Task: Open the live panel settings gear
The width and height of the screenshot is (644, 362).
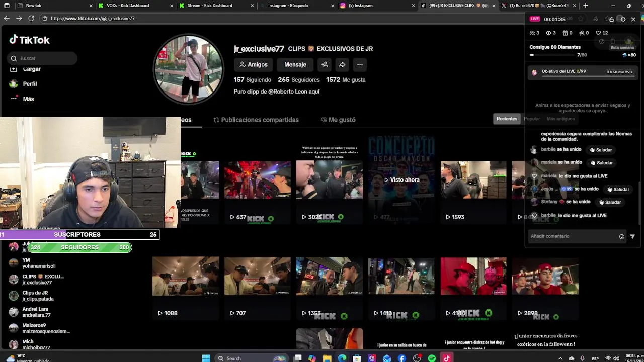Action: point(623,19)
